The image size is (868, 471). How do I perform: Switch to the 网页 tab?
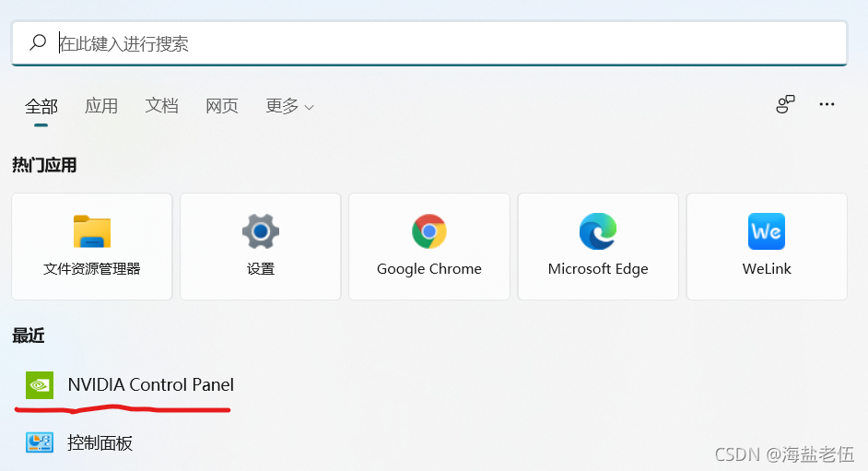[221, 106]
